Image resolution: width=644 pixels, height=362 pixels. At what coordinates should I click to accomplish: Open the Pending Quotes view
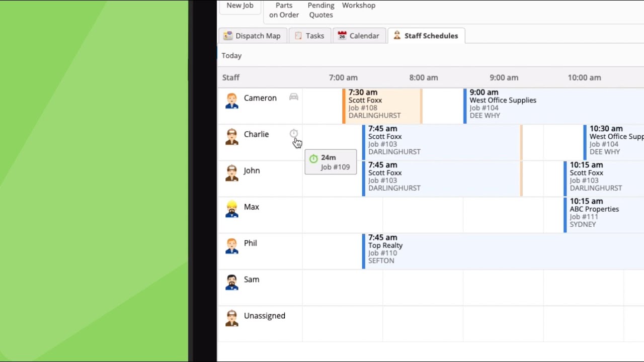tap(321, 10)
